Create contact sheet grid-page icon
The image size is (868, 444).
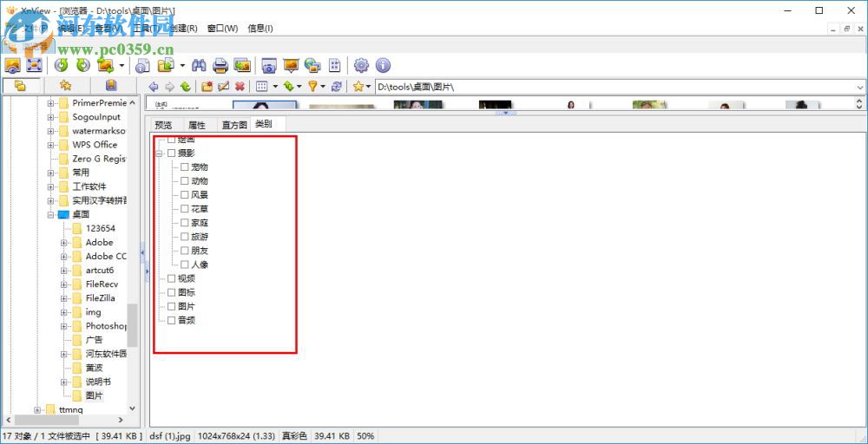coord(334,65)
